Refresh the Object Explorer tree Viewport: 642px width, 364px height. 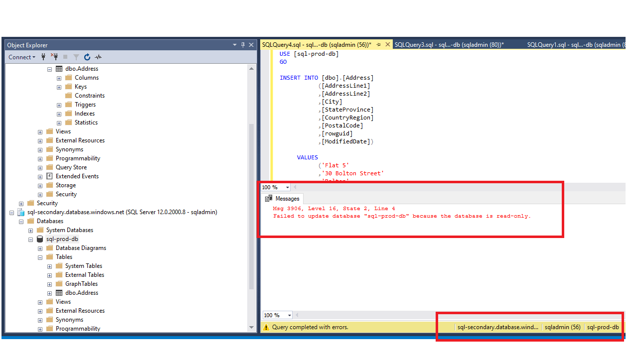[x=87, y=57]
